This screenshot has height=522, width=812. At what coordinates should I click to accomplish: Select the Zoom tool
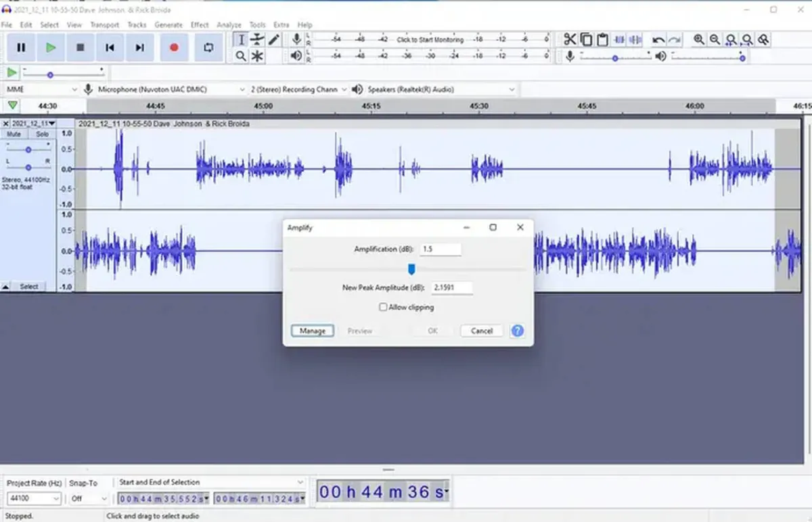pyautogui.click(x=241, y=55)
